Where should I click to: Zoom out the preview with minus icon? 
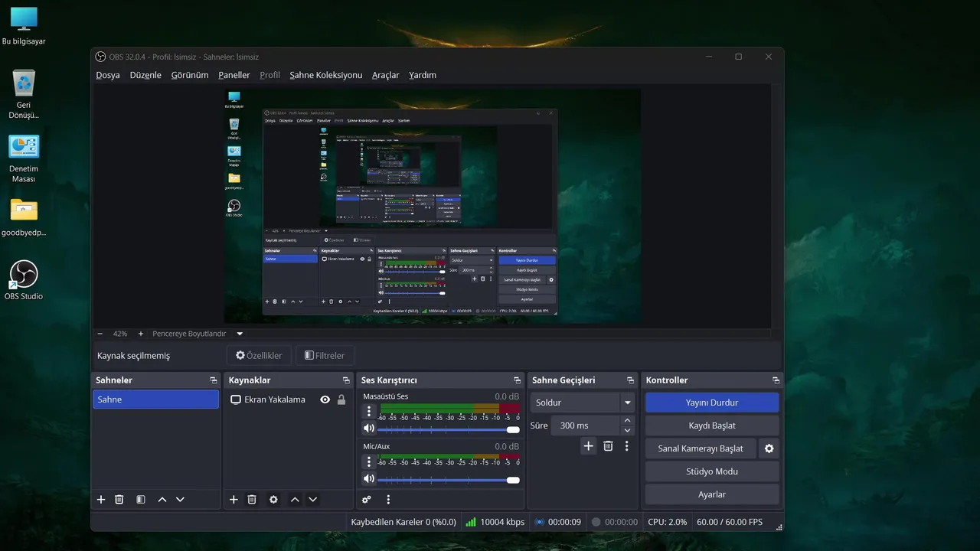coord(100,334)
